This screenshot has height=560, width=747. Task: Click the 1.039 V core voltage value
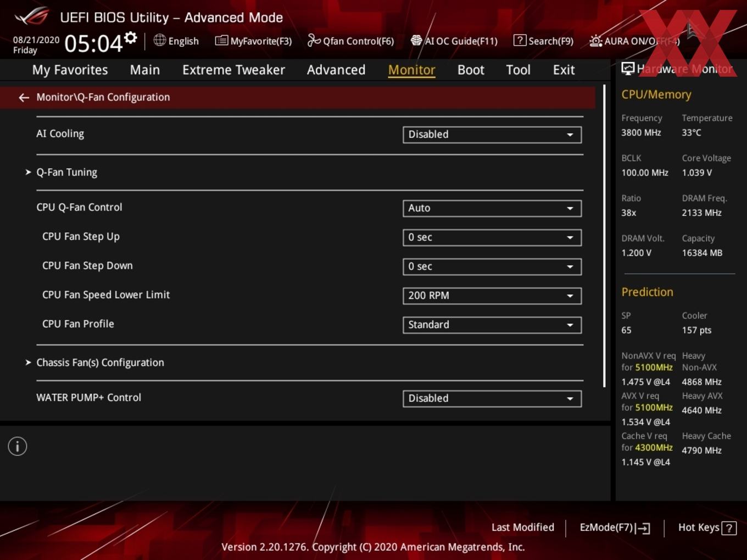[x=696, y=172]
